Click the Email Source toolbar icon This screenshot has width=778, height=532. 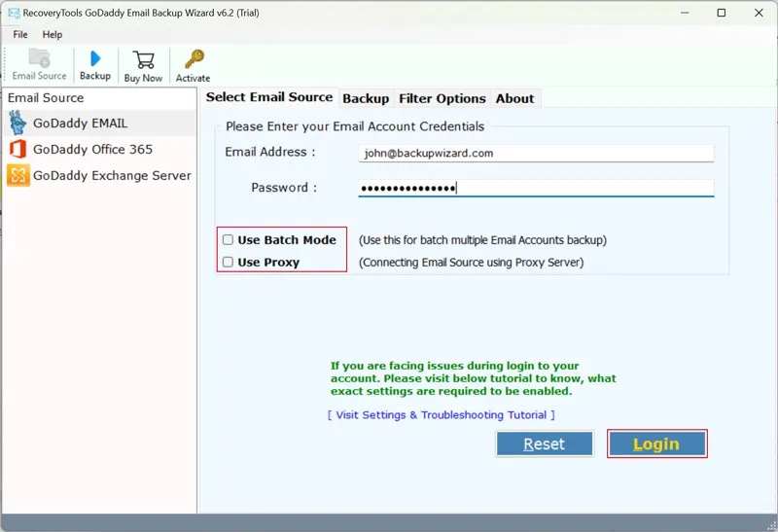[39, 58]
